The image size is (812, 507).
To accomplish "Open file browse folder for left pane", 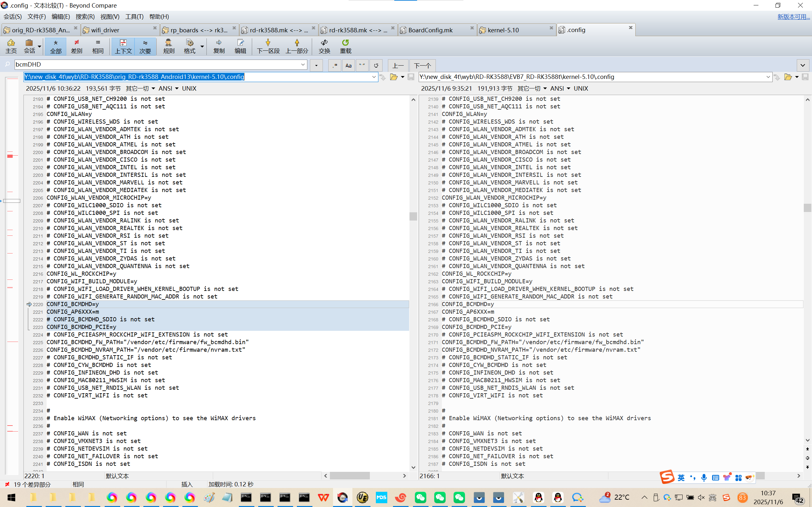I will point(394,77).
